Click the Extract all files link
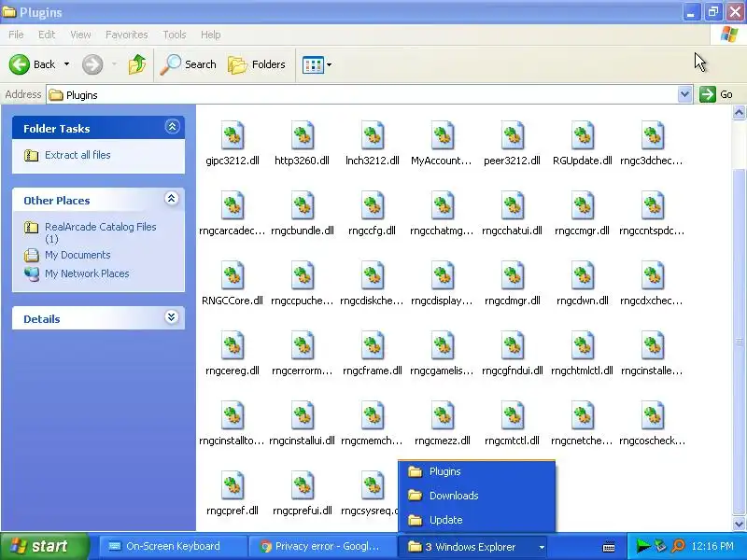This screenshot has width=747, height=560. pos(78,155)
